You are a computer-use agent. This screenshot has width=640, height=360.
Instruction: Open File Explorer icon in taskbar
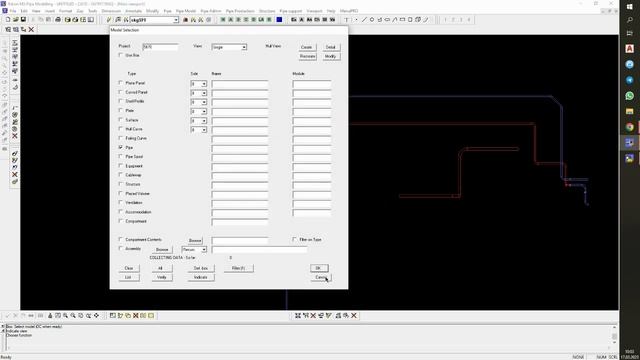[629, 111]
